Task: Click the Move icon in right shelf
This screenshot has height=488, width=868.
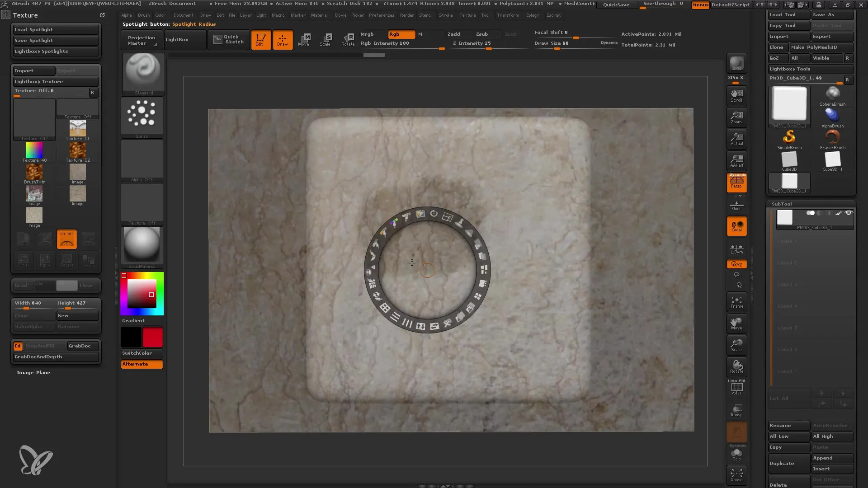Action: [x=736, y=324]
